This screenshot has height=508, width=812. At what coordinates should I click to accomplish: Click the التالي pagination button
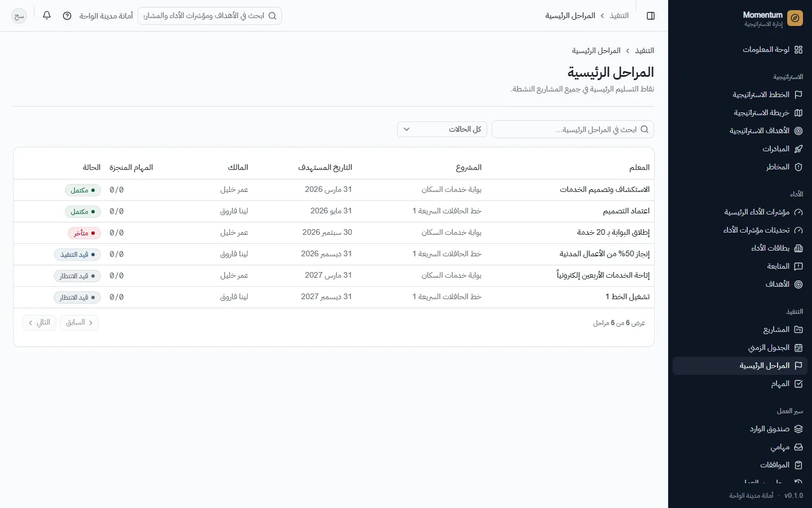coord(39,323)
